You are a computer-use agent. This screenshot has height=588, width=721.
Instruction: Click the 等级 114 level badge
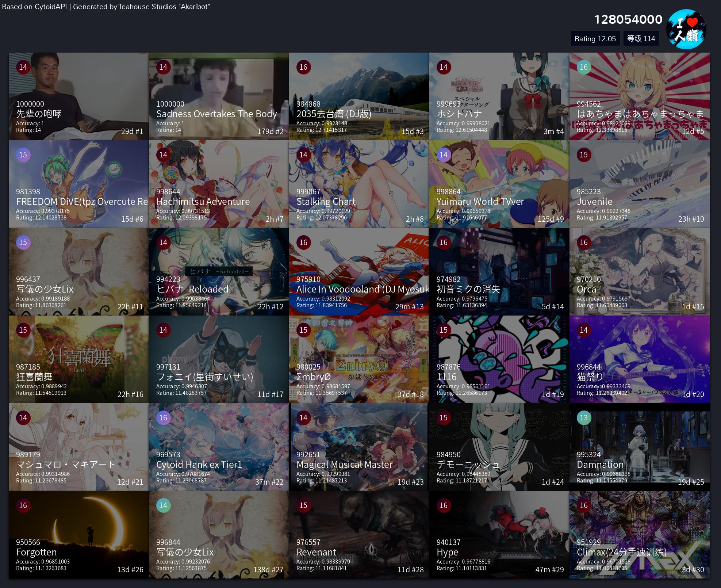[641, 39]
